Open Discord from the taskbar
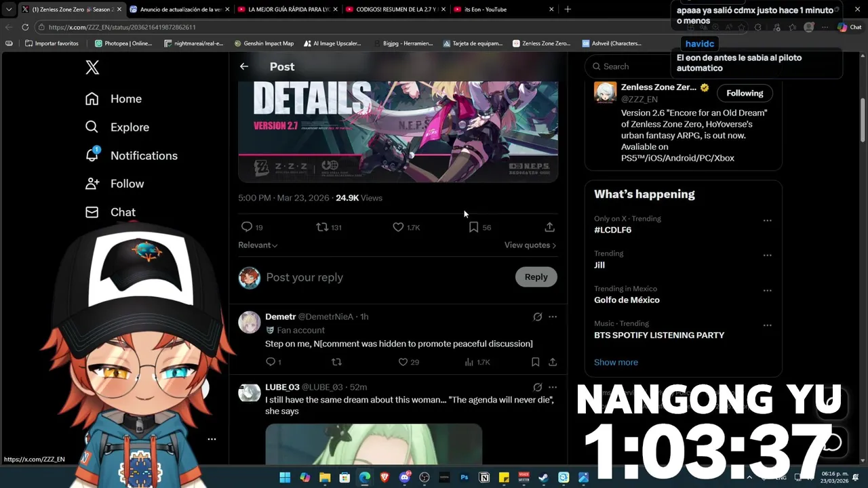The image size is (868, 488). pyautogui.click(x=405, y=478)
